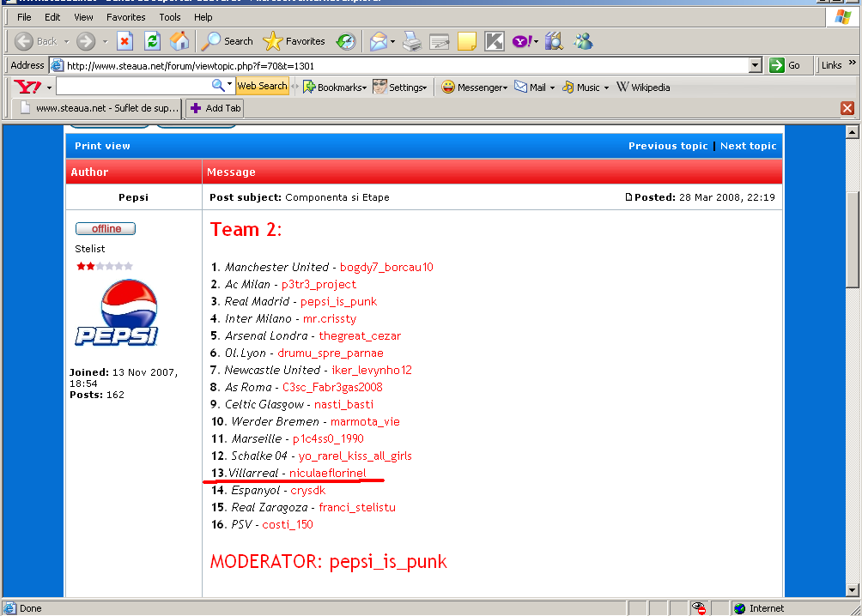Viewport: 862px width, 616px height.
Task: Click the Print icon in toolbar
Action: tap(412, 41)
